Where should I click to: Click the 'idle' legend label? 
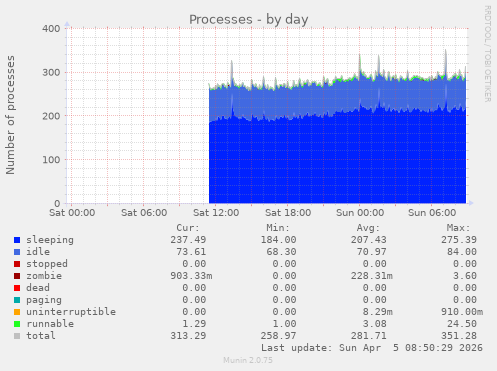click(x=38, y=252)
